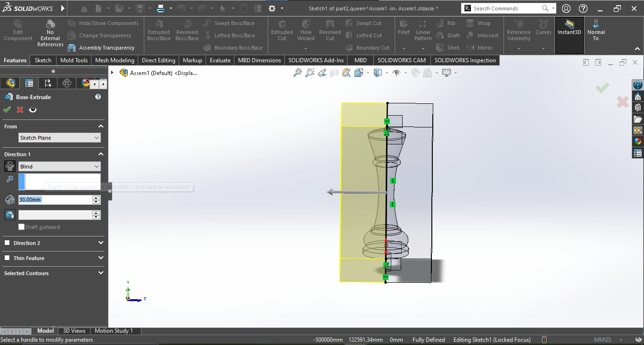
Task: Open Boss-Extrude help question mark
Action: click(x=98, y=97)
